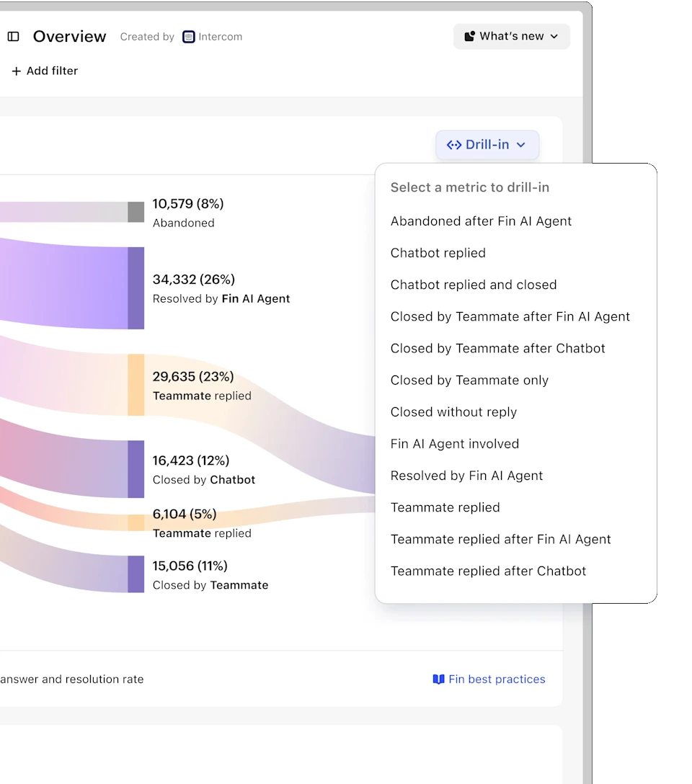Click the Drill-in arrows icon
Image resolution: width=692 pixels, height=784 pixels.
click(x=454, y=145)
